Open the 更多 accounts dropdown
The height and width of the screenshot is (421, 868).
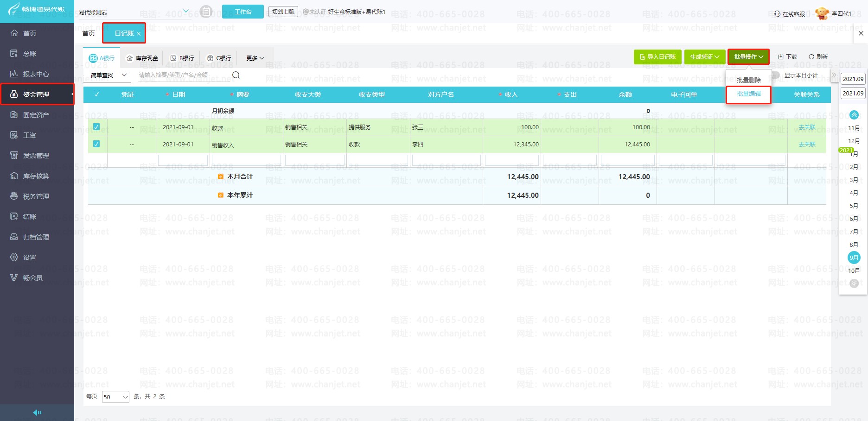point(255,58)
